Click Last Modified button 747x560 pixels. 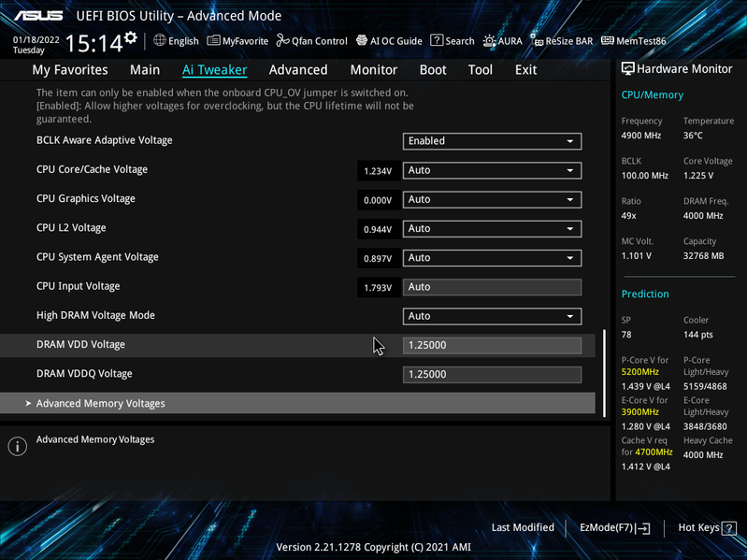tap(523, 527)
